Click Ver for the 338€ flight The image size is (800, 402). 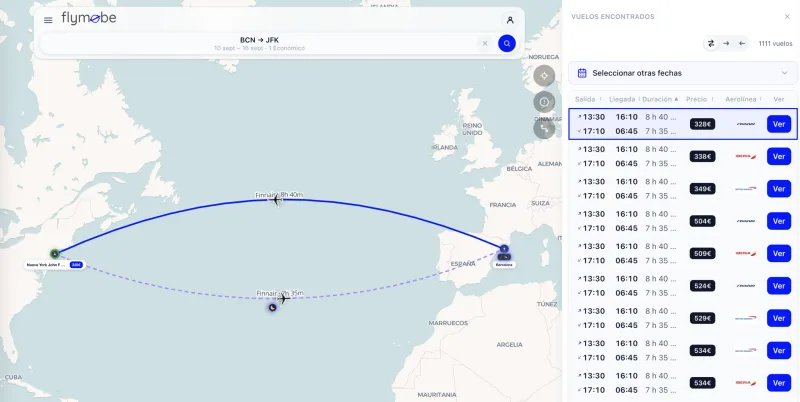(779, 157)
